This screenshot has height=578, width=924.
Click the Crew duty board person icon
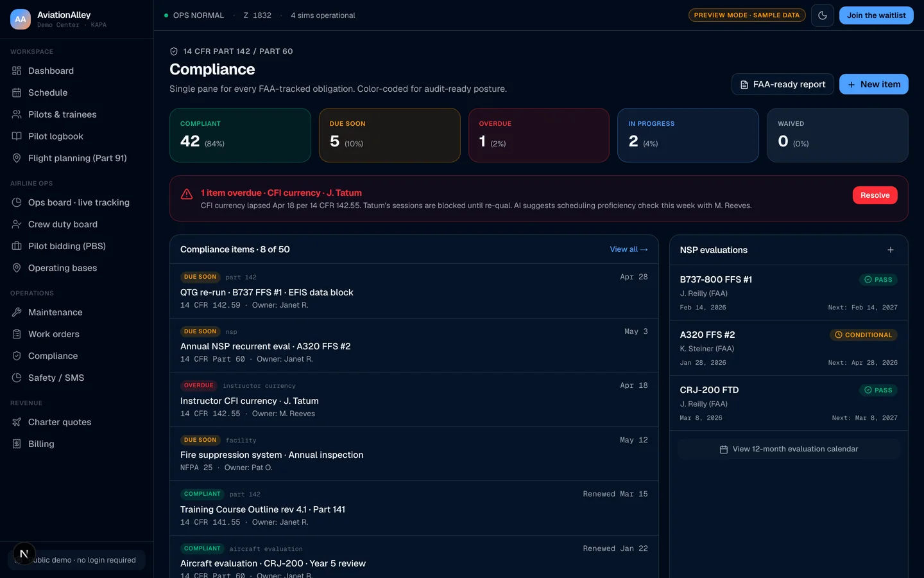coord(17,224)
